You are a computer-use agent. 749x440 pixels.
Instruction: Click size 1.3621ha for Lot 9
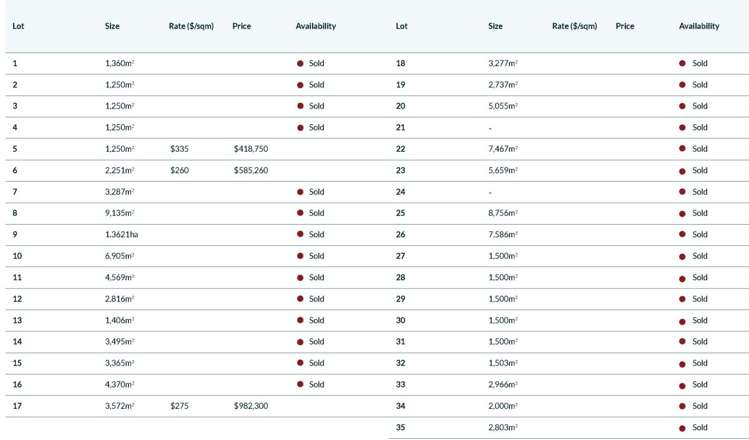[x=121, y=235]
